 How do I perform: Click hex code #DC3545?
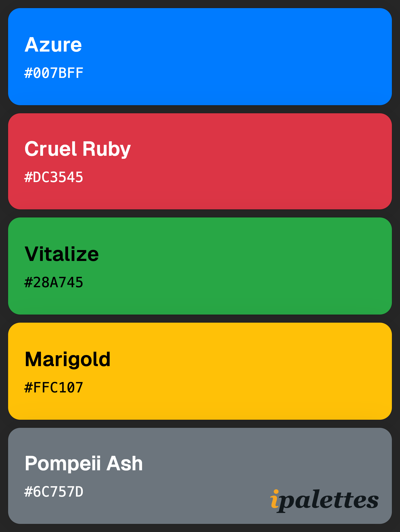[x=54, y=177]
